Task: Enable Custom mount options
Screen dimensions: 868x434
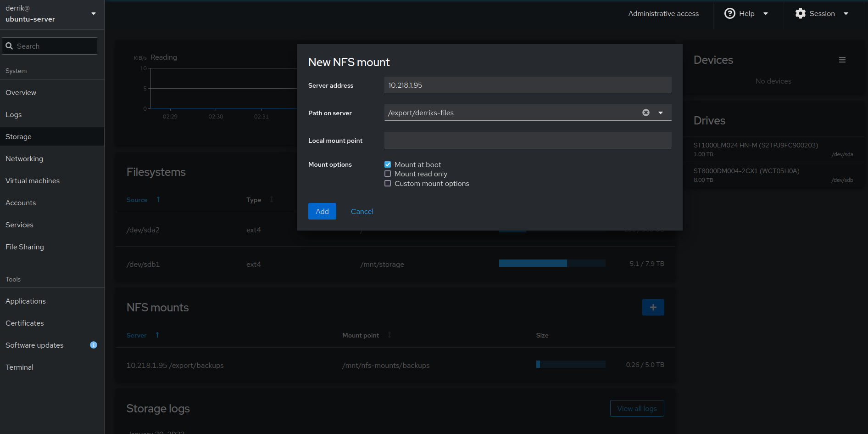Action: pos(388,183)
